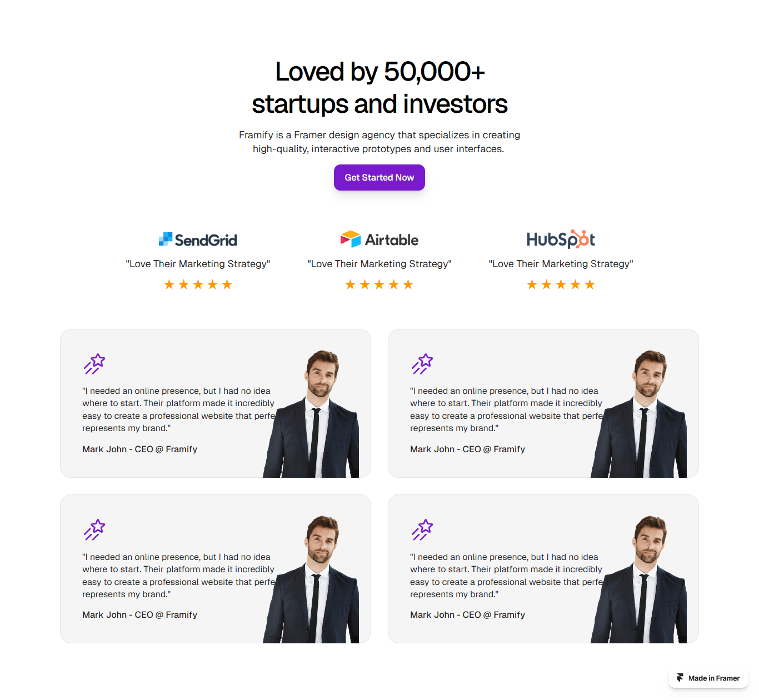Click the Airtable logo
The width and height of the screenshot is (759, 700).
click(379, 239)
